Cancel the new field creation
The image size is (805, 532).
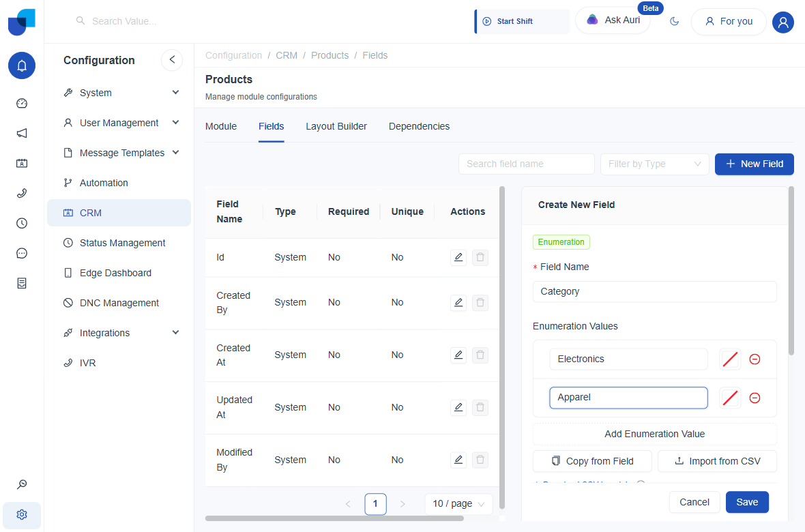click(x=694, y=502)
